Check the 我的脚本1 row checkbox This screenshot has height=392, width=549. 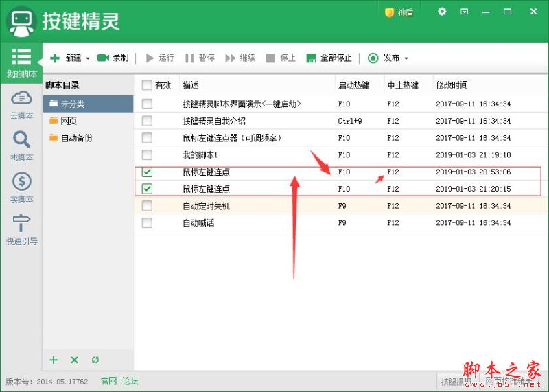click(x=147, y=155)
